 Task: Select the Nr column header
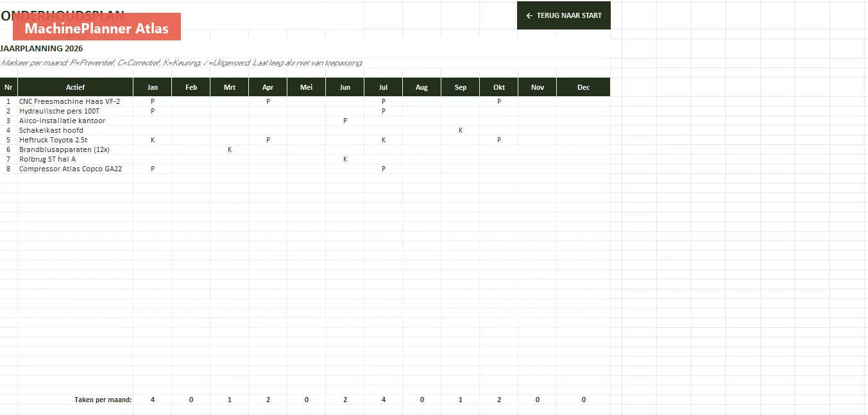[x=8, y=87]
